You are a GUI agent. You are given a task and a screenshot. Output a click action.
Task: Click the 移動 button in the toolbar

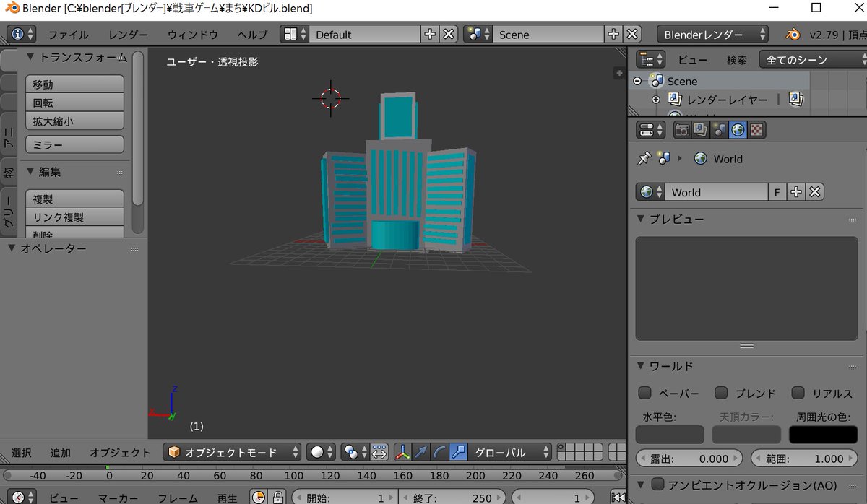(74, 84)
